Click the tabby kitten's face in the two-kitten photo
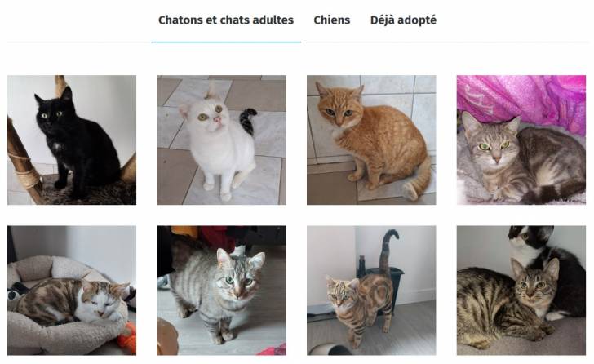Viewport: 594px width, 364px height. click(x=534, y=284)
